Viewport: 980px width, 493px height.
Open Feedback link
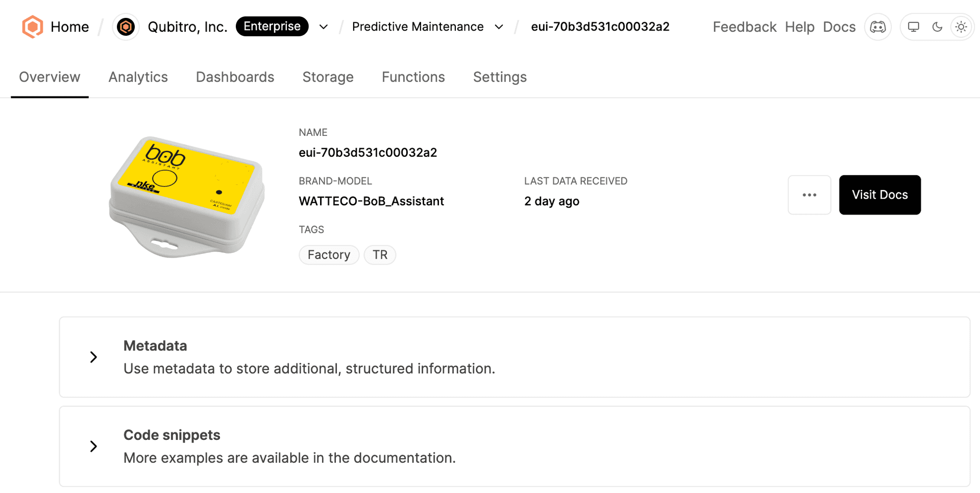tap(744, 27)
